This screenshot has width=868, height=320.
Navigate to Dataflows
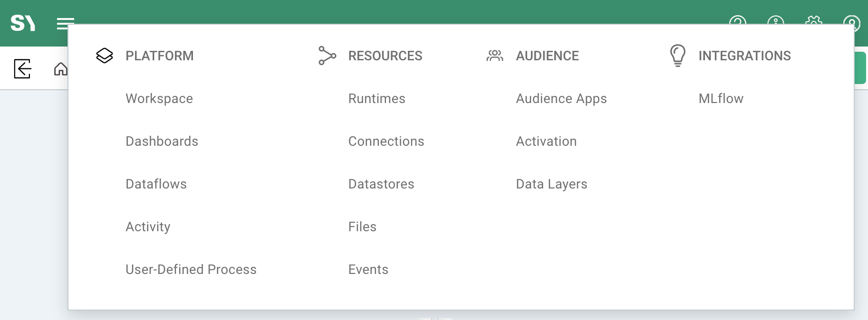point(156,184)
